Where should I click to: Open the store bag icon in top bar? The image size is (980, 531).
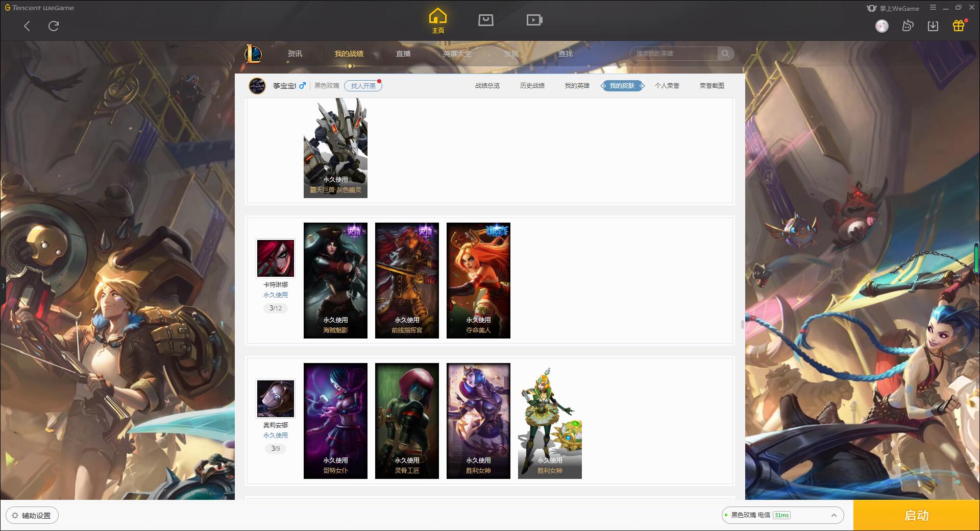pyautogui.click(x=485, y=20)
